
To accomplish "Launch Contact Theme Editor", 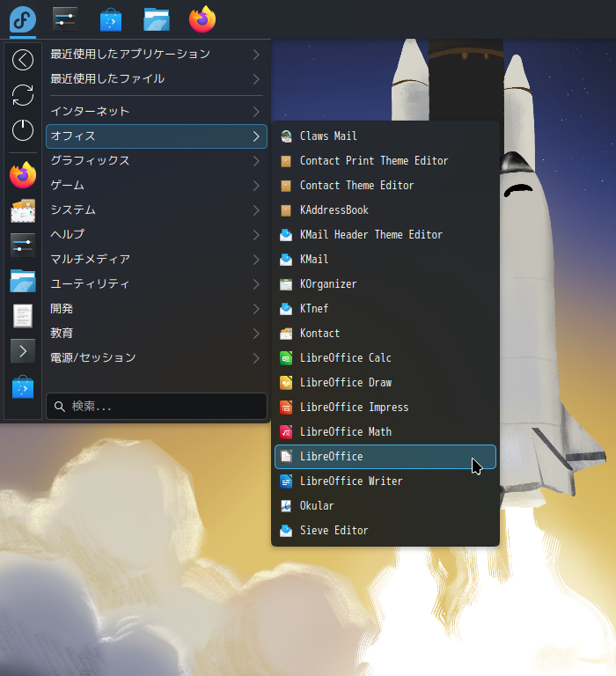I will [x=385, y=186].
